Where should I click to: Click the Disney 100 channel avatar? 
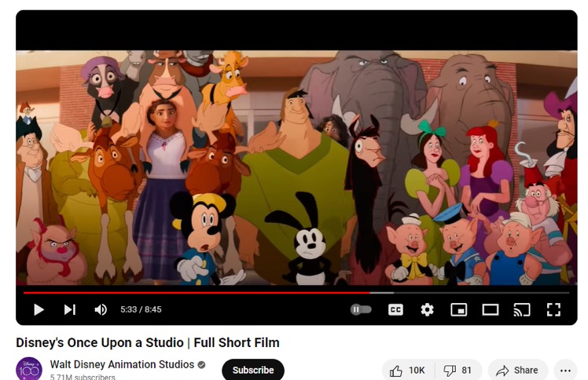[29, 369]
